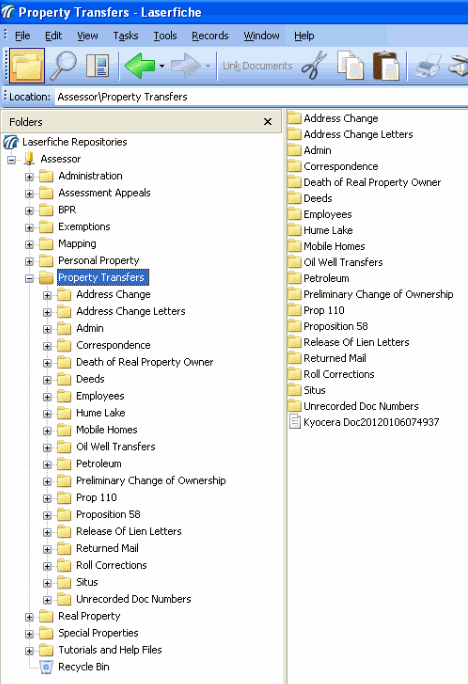
Task: Click Employees folder icon in list
Action: click(295, 214)
